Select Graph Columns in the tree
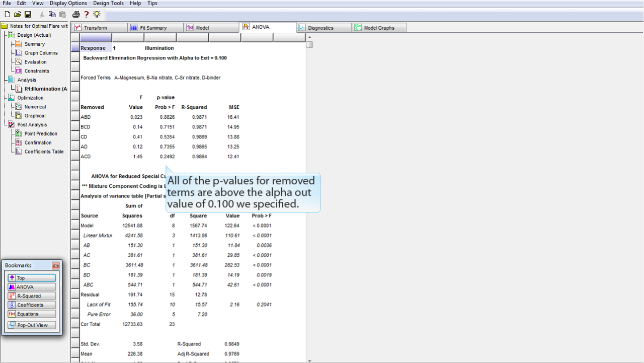 (x=41, y=53)
